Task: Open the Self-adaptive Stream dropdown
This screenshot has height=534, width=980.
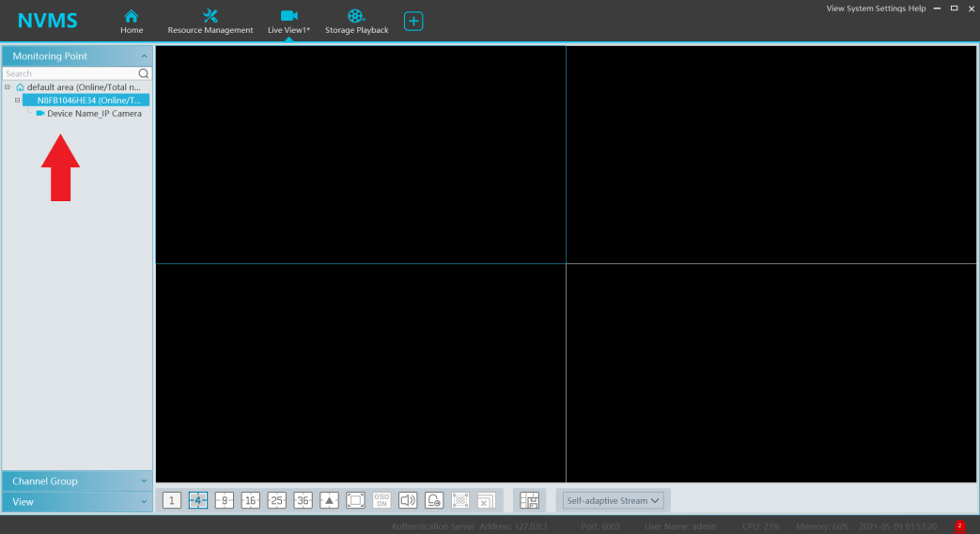Action: [x=614, y=500]
